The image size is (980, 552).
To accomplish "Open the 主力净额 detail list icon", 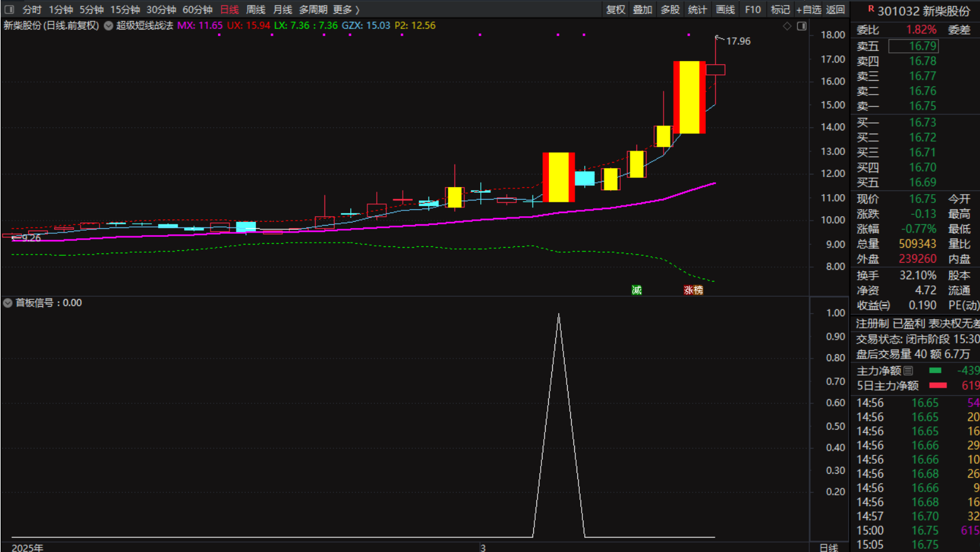I will point(908,371).
